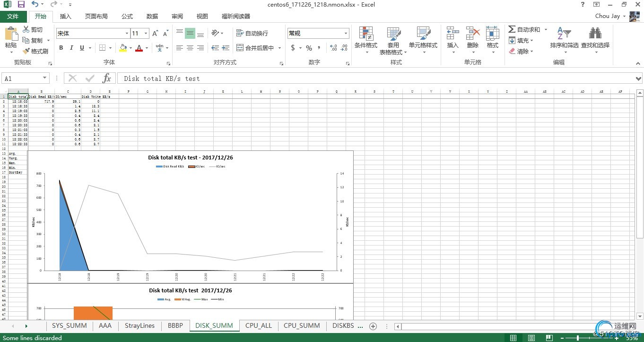Open the 文件 File tab
Screen dimensions: 644x342
coord(13,16)
